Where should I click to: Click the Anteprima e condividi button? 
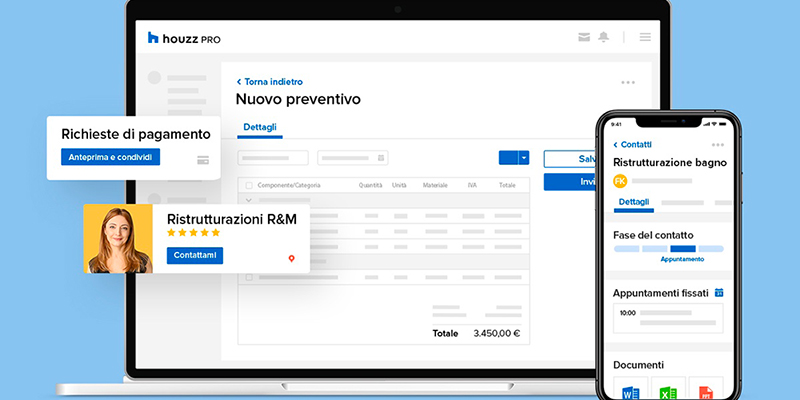pos(110,157)
